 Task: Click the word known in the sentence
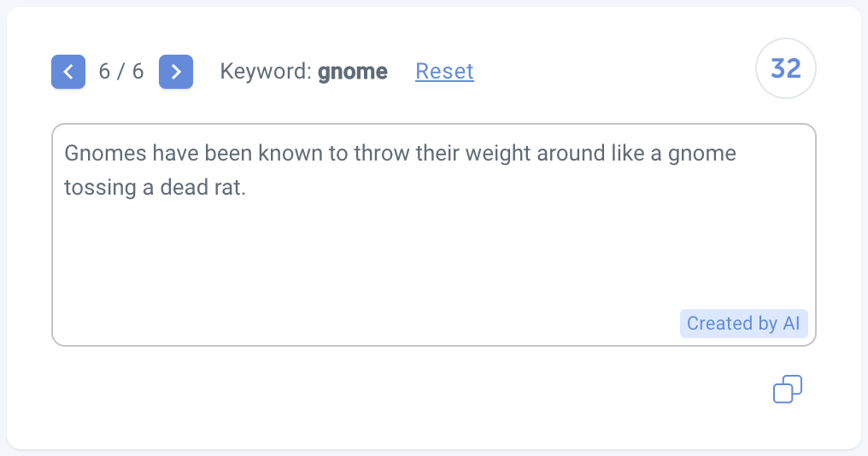290,154
